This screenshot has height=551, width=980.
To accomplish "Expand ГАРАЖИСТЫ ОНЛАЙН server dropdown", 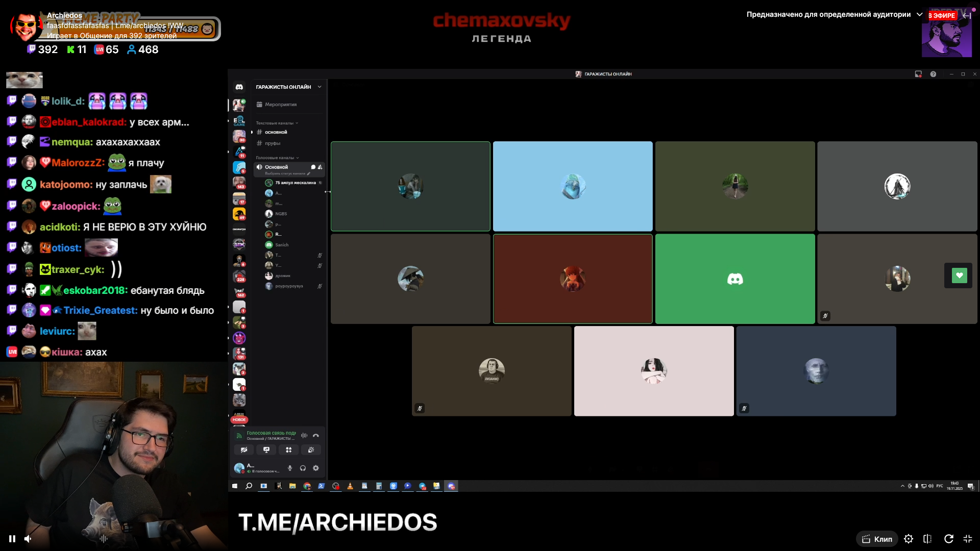I will (320, 87).
